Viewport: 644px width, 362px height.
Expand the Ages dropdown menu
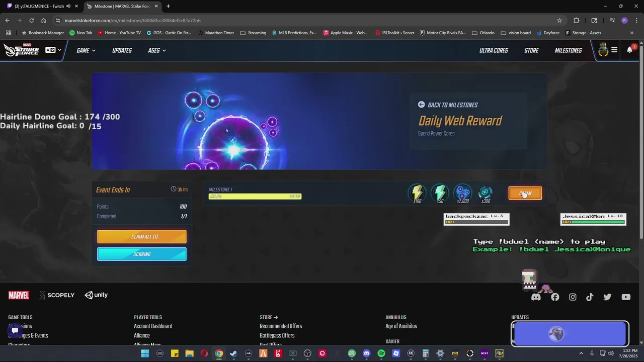[157, 50]
